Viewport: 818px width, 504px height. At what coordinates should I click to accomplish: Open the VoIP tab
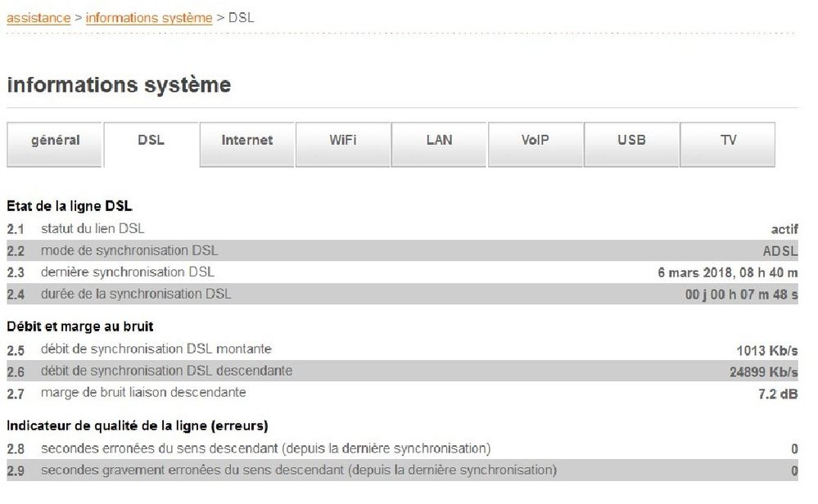536,141
